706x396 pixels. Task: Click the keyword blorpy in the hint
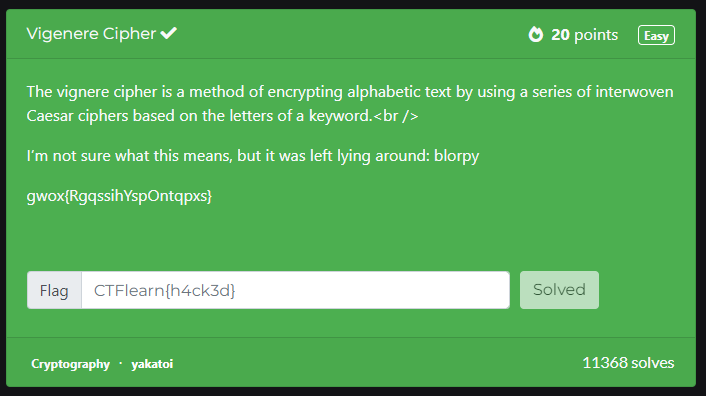point(457,156)
